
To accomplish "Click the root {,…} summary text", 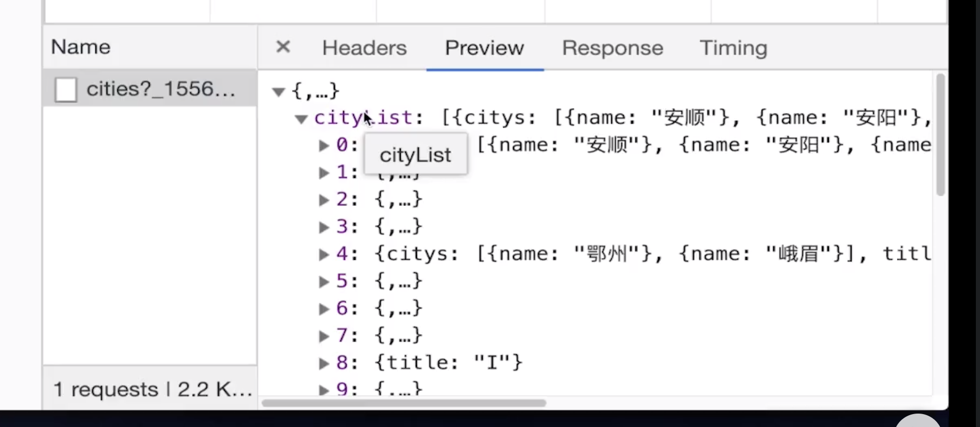I will pos(316,91).
